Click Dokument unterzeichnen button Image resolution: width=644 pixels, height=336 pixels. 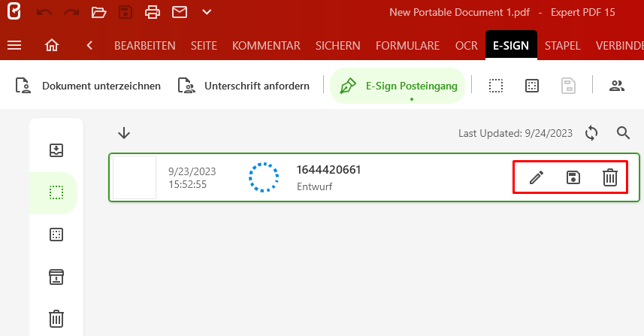(88, 86)
